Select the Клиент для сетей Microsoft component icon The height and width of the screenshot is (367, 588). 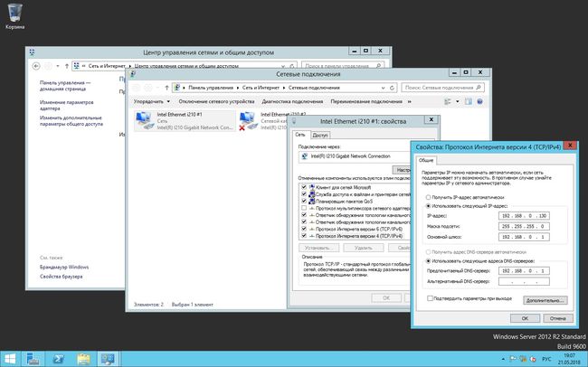point(311,187)
